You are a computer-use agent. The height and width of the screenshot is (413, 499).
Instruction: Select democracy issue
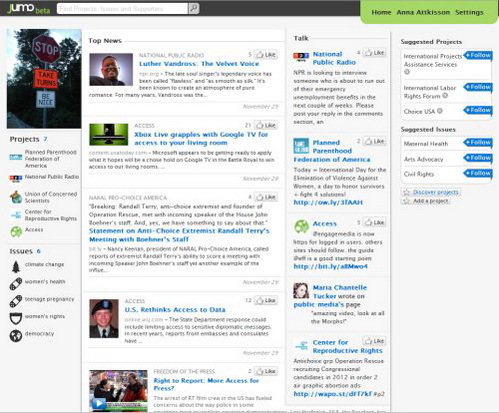(x=39, y=333)
